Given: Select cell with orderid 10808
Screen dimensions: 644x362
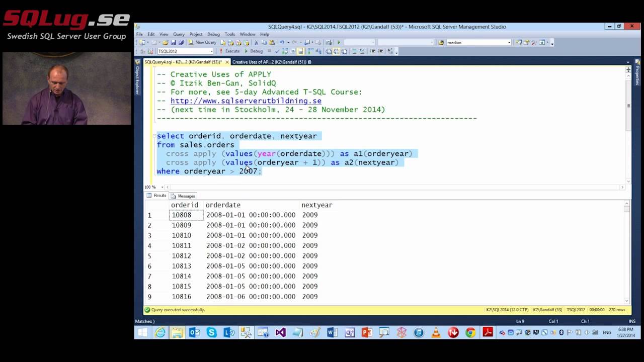Looking at the screenshot, I should [186, 215].
